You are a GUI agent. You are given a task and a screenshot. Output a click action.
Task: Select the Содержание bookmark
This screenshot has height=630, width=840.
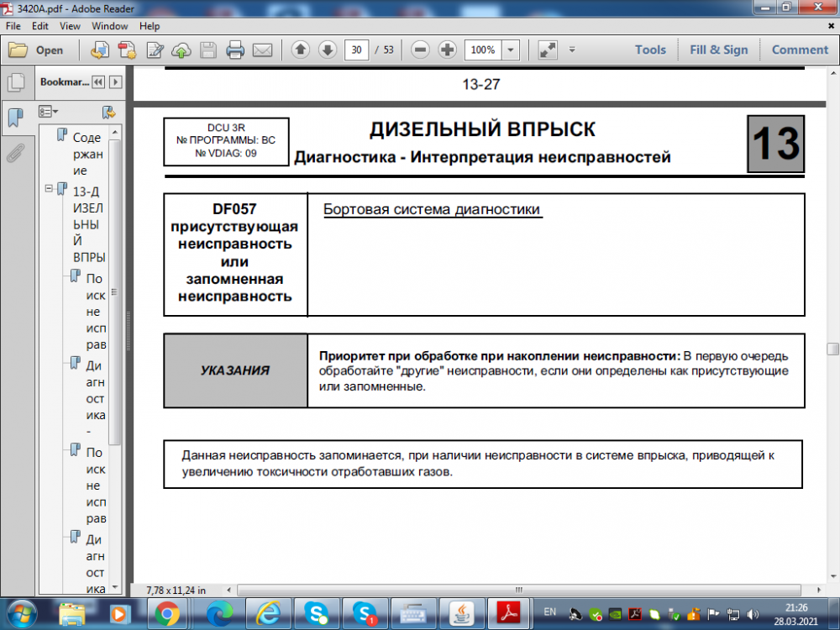click(x=87, y=154)
